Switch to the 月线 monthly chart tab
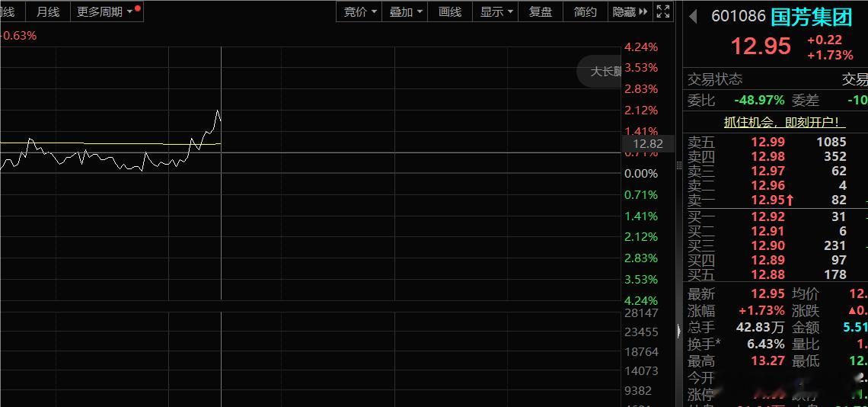This screenshot has width=868, height=407. 48,11
